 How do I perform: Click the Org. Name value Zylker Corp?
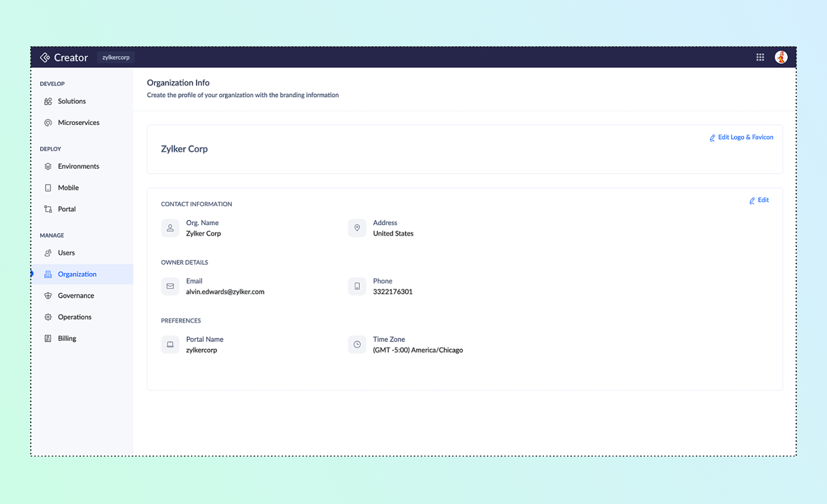click(x=204, y=234)
